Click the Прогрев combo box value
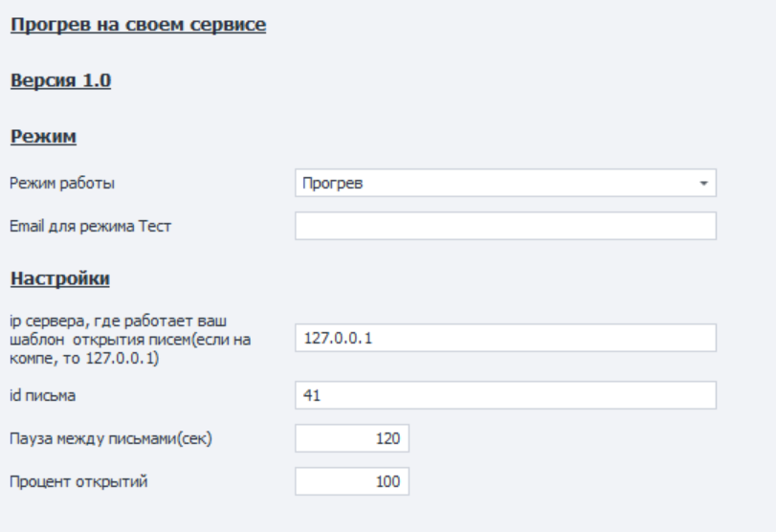 point(478,183)
